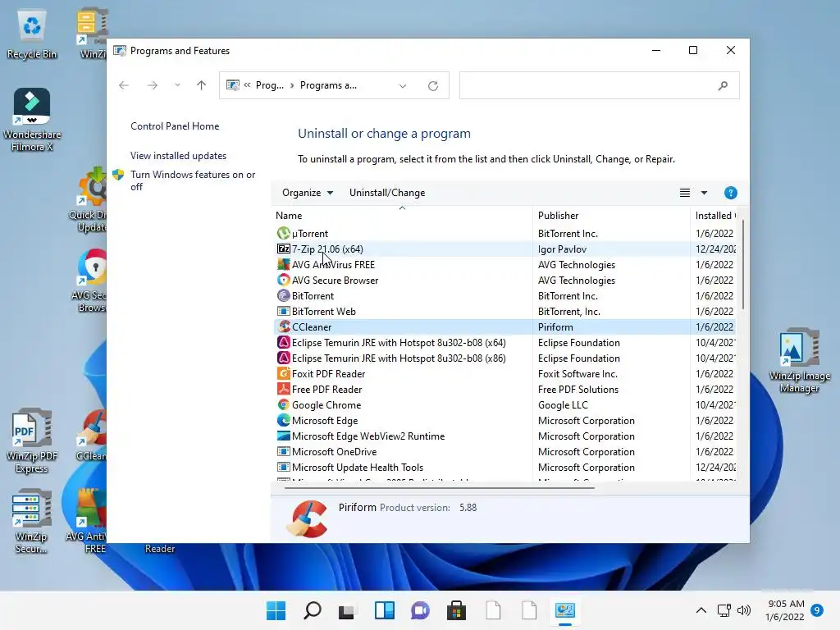Select the BitTorrent program row name
Viewport: 840px width, 630px height.
313,296
